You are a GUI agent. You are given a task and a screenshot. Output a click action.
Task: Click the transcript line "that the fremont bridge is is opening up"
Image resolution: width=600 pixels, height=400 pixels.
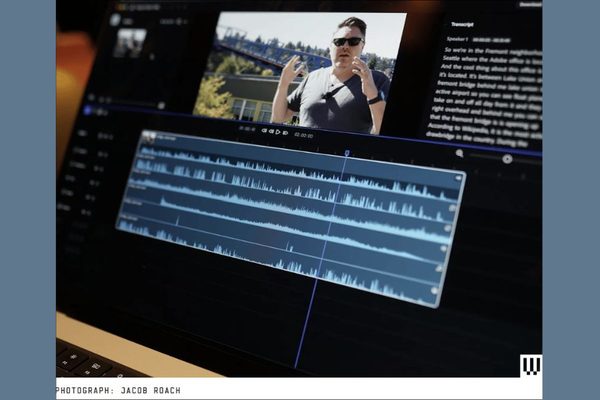[486, 122]
